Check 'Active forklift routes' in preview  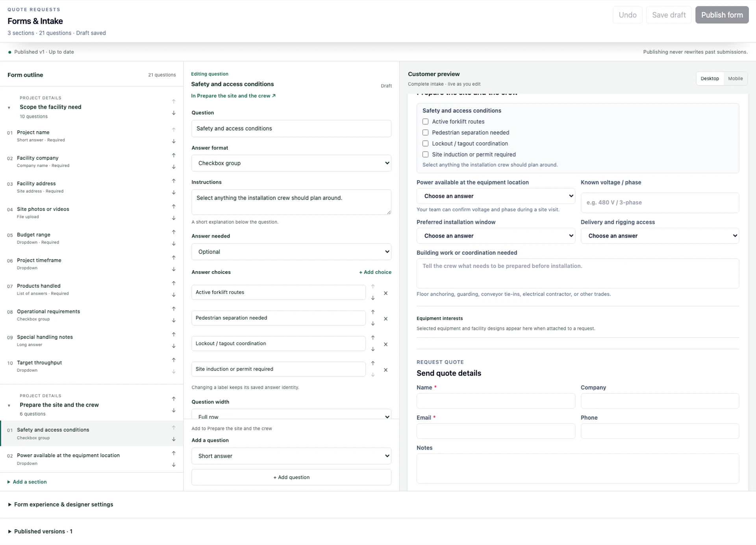[425, 122]
